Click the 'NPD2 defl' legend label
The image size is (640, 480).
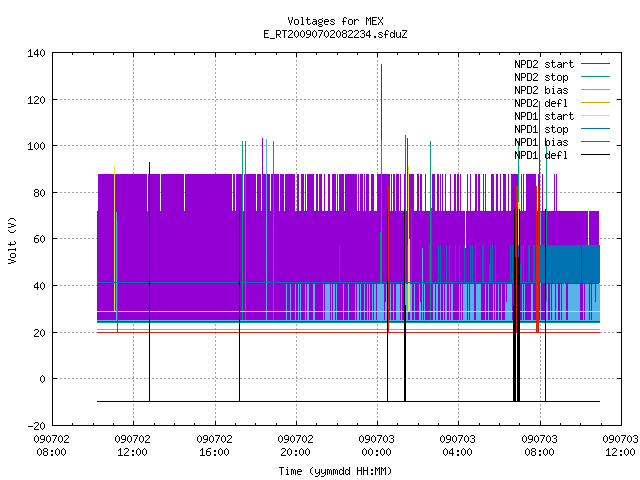coord(541,103)
